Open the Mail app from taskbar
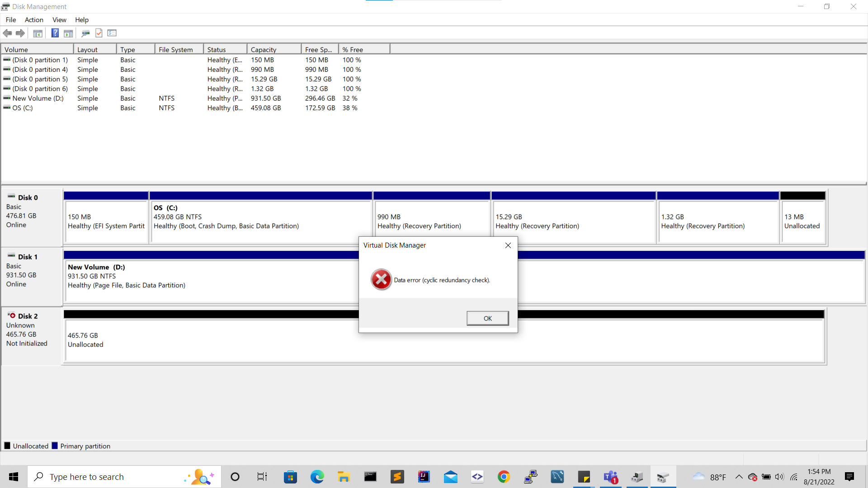868x488 pixels. click(451, 477)
